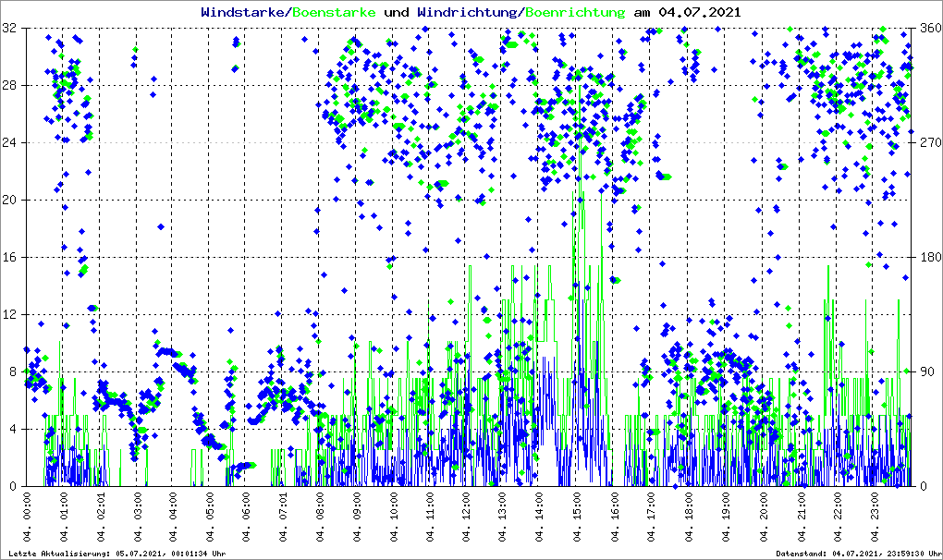
Task: Click the time axis label '04. 23:00'
Action: tap(874, 517)
